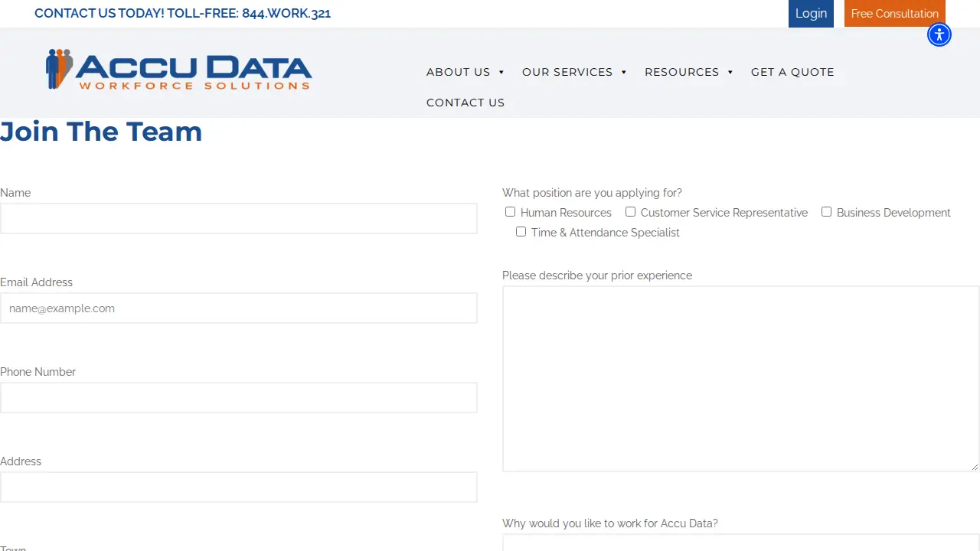Check the Human Resources checkbox
This screenshot has height=551, width=980.
click(510, 212)
